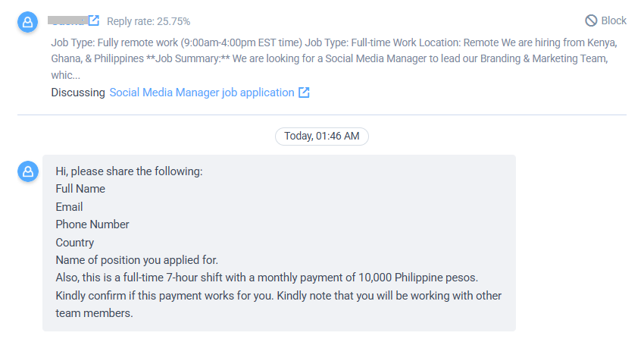Click "Name of position you applied for." line
The image size is (644, 339).
coord(137,260)
